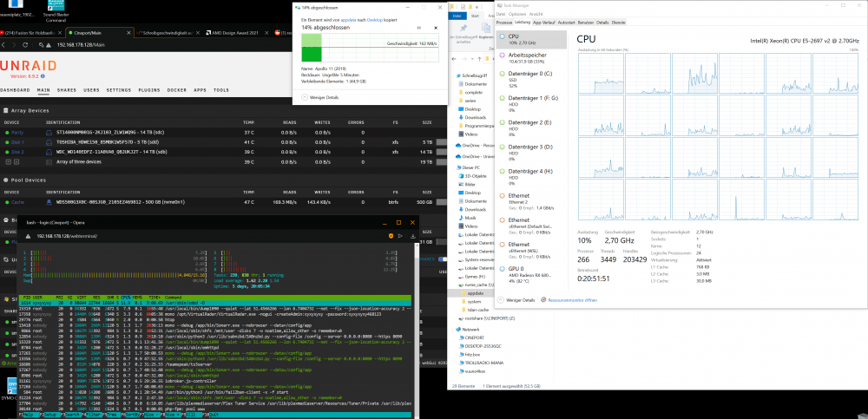Viewport: 868px width, 419px height.
Task: Select Arbeitsspeicher in Task Manager sidebar
Action: click(x=531, y=58)
